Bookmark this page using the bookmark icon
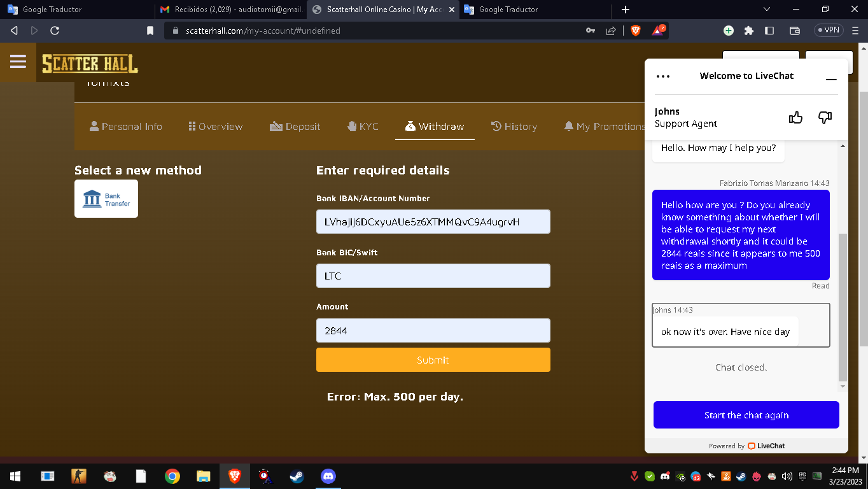Viewport: 868px width, 489px height. 150,31
